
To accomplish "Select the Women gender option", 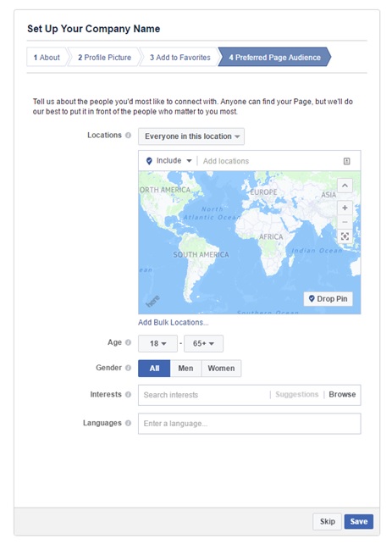I will 221,368.
